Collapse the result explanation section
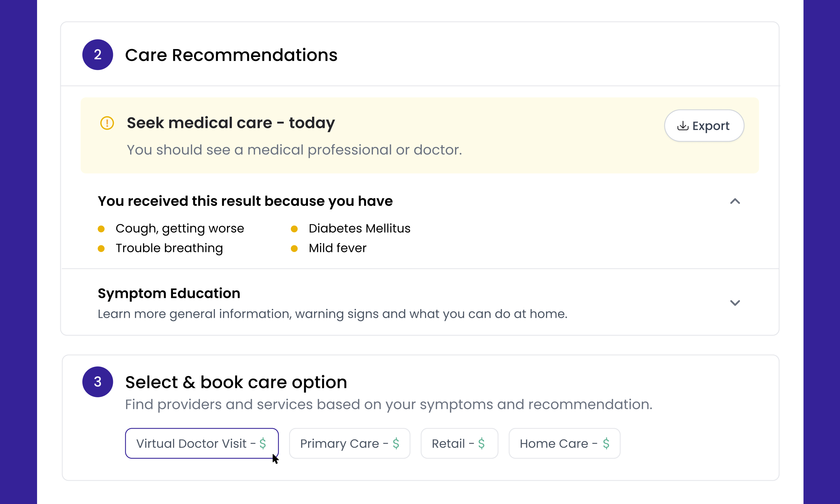840x504 pixels. (x=735, y=201)
